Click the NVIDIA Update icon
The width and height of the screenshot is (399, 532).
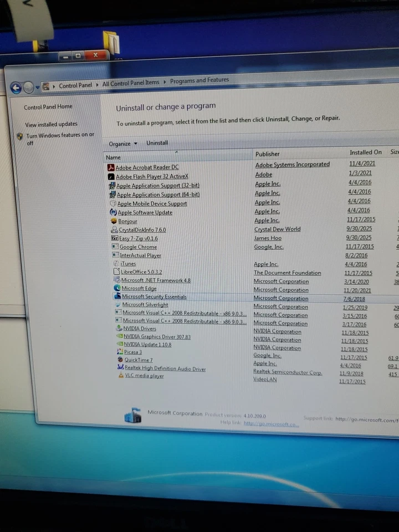[120, 344]
